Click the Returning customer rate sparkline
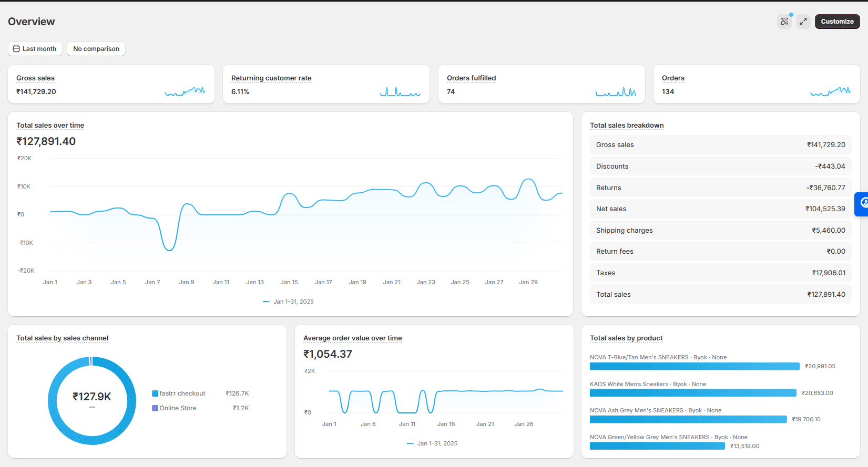 pyautogui.click(x=400, y=91)
